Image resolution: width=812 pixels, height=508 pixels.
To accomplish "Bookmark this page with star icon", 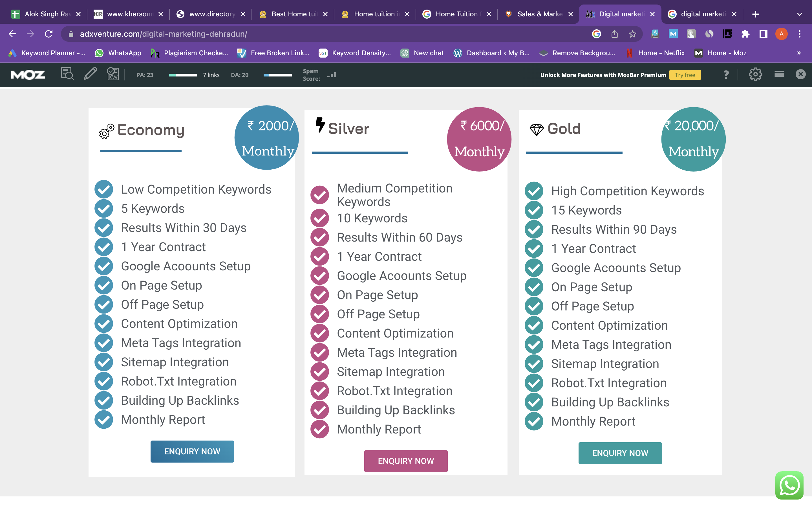I will point(632,34).
